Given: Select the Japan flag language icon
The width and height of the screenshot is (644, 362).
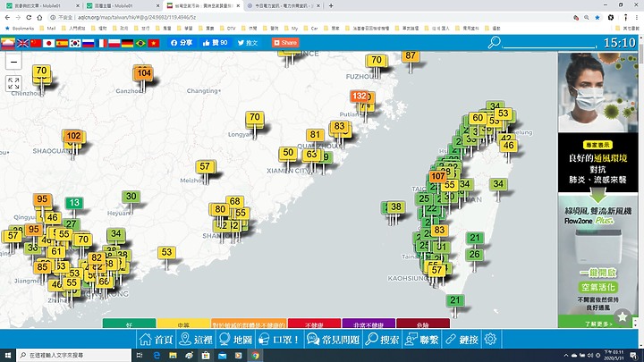Looking at the screenshot, I should [x=49, y=42].
